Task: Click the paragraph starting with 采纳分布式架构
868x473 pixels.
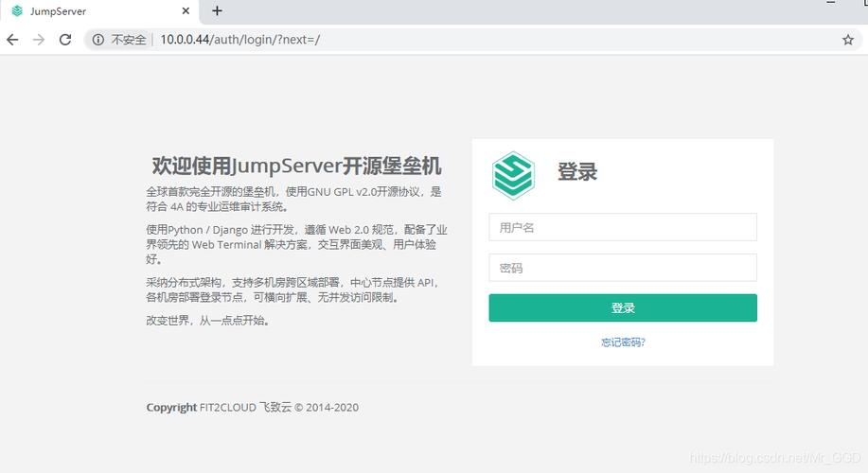Action: pos(292,289)
